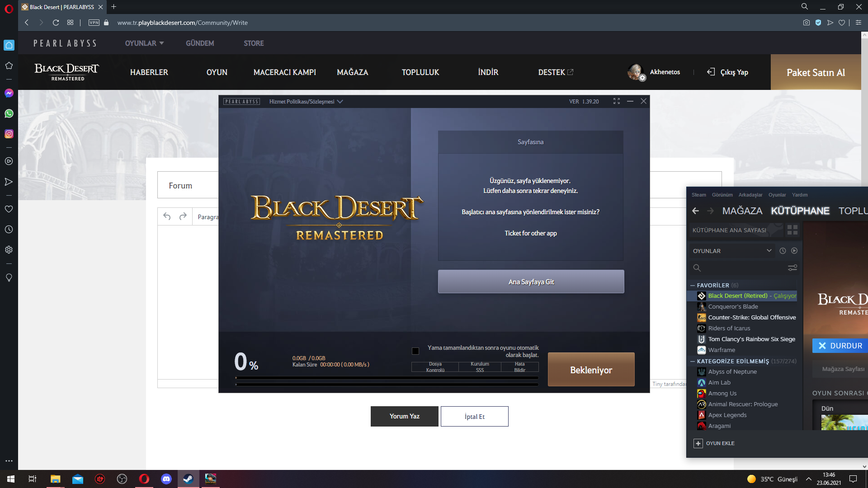This screenshot has height=488, width=868.
Task: Collapse the KATEGORİZE EDİLMEMİŞ category
Action: tap(693, 361)
